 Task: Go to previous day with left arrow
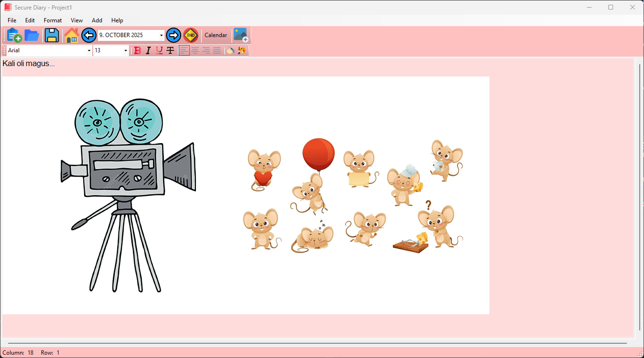tap(89, 35)
